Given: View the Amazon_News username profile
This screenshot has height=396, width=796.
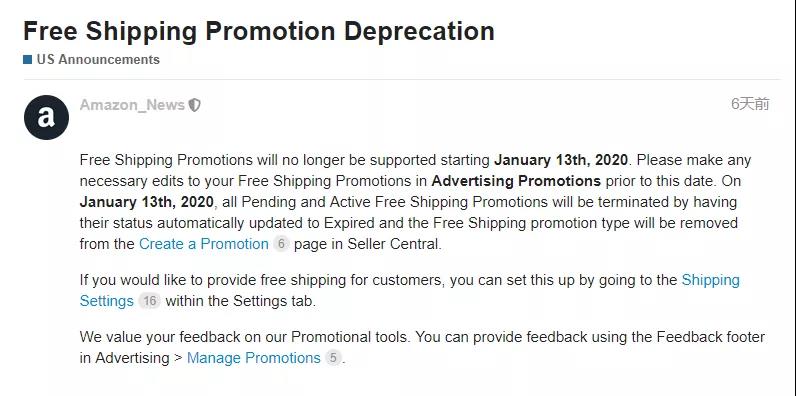Looking at the screenshot, I should (132, 105).
